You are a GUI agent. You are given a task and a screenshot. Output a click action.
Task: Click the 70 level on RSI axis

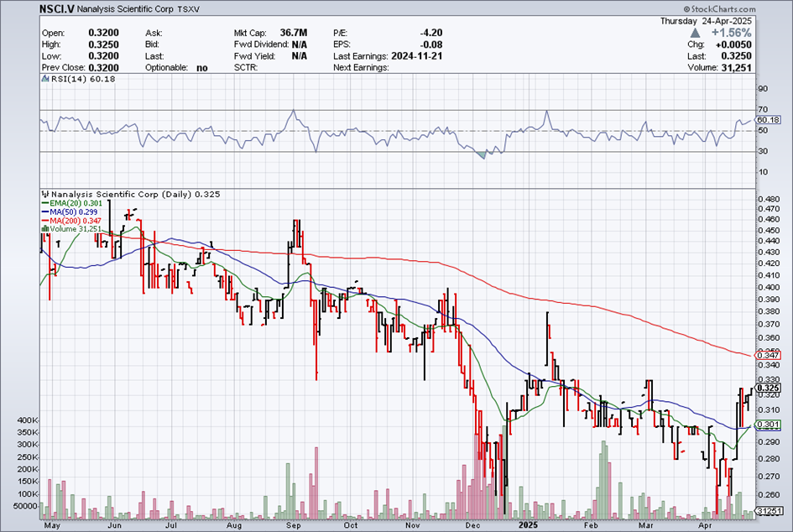763,110
